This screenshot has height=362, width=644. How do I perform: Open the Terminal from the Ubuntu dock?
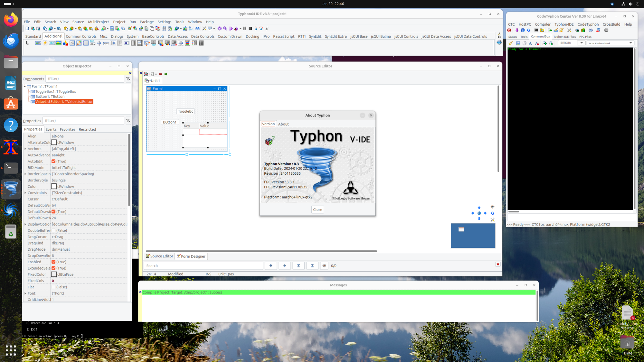pyautogui.click(x=11, y=168)
